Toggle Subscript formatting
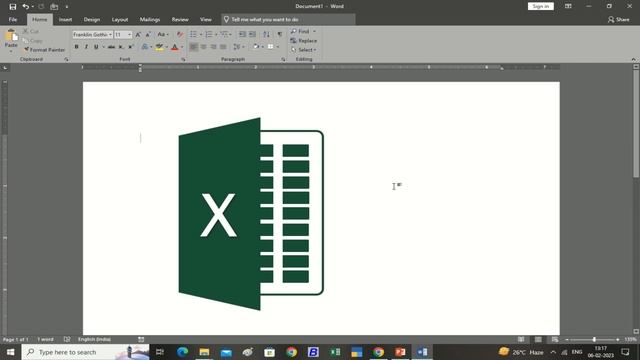Screen dimensions: 640x360 tap(121, 47)
